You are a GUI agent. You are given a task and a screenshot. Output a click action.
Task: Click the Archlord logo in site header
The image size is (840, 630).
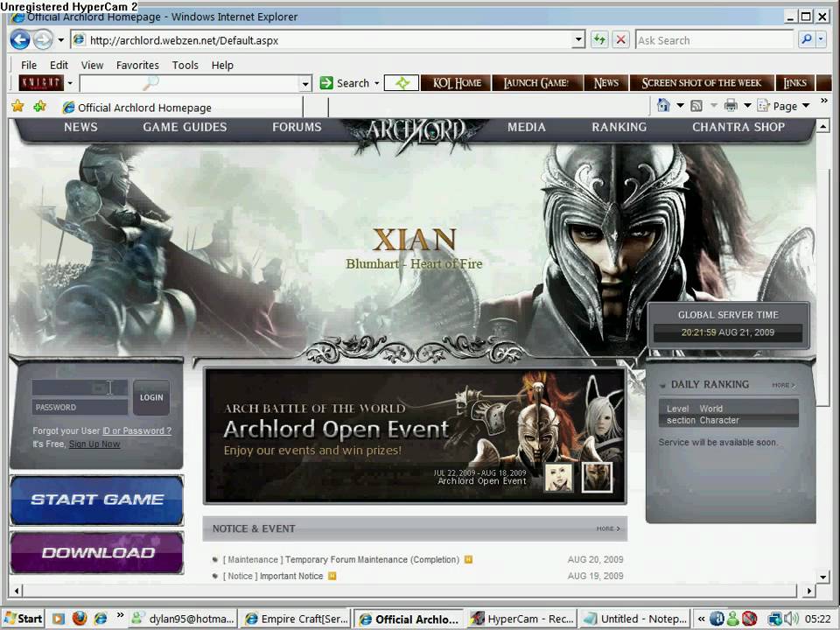(415, 133)
